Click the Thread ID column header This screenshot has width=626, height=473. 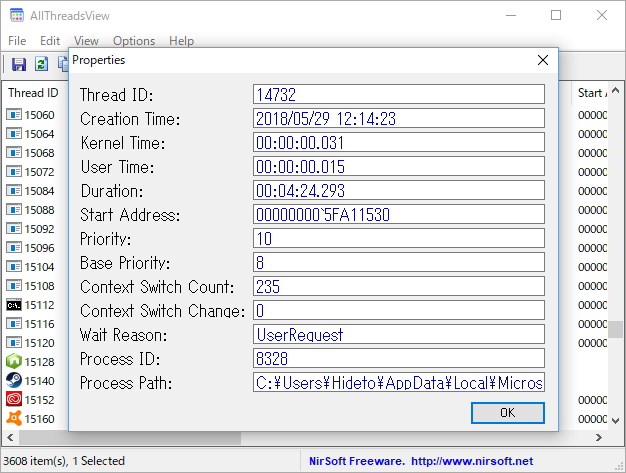tap(34, 93)
